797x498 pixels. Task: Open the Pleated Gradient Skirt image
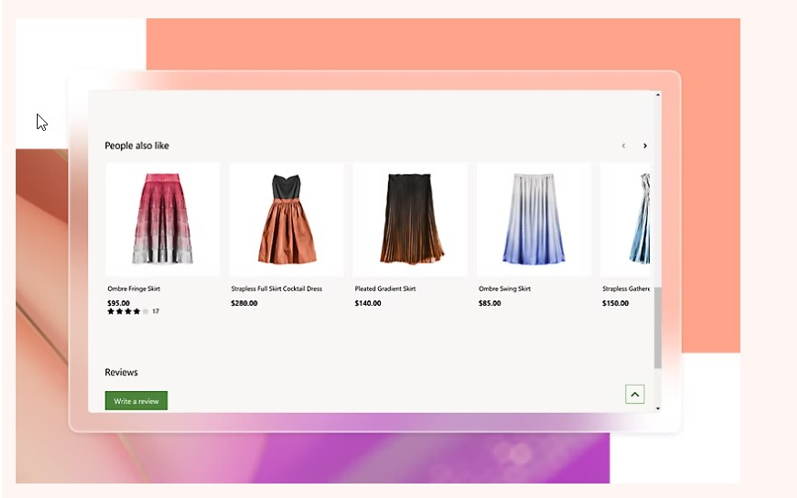(410, 220)
